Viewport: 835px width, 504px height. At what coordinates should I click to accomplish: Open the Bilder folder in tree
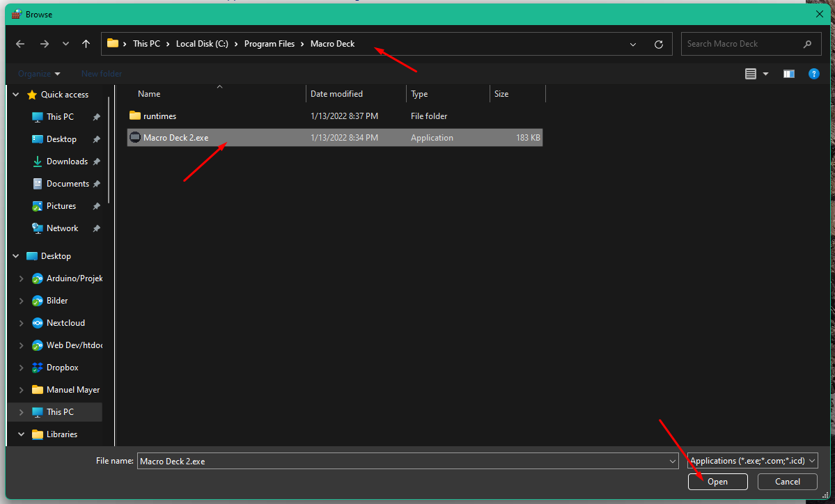click(x=57, y=301)
